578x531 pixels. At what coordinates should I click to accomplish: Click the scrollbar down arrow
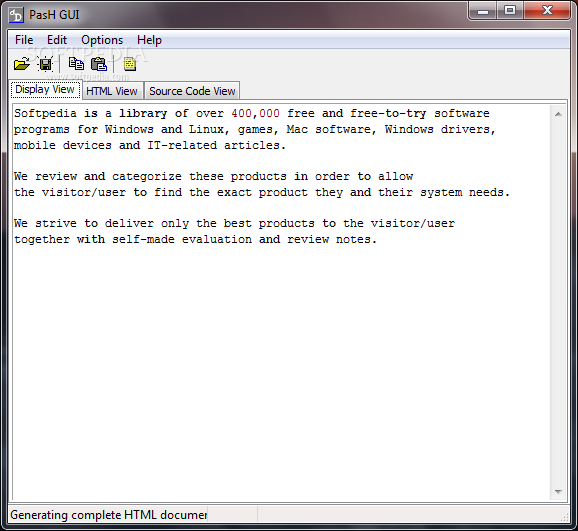tap(558, 492)
